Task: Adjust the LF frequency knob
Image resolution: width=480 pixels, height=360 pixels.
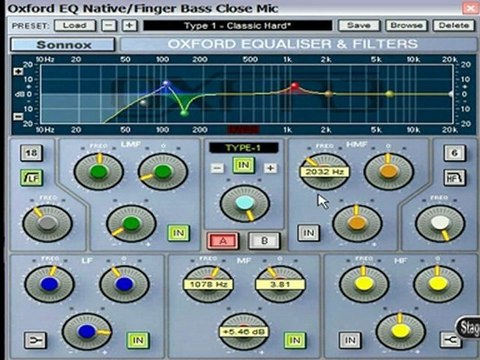Action: (x=49, y=284)
